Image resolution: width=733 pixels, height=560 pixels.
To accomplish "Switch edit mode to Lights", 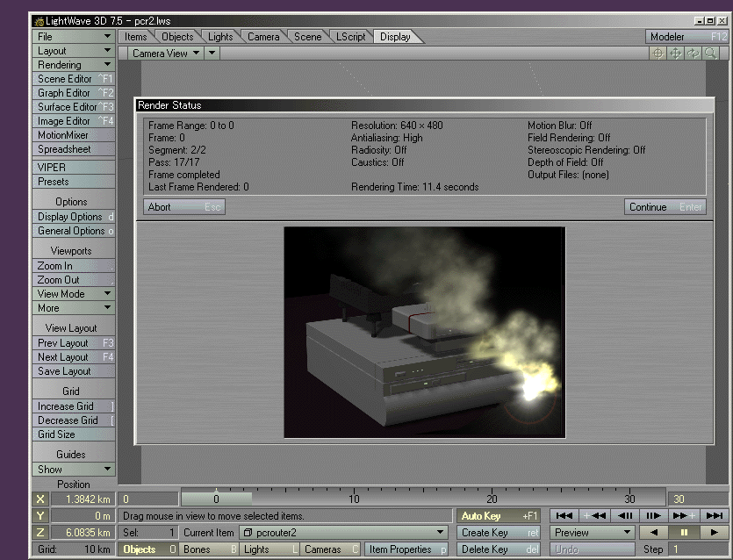I will 269,549.
